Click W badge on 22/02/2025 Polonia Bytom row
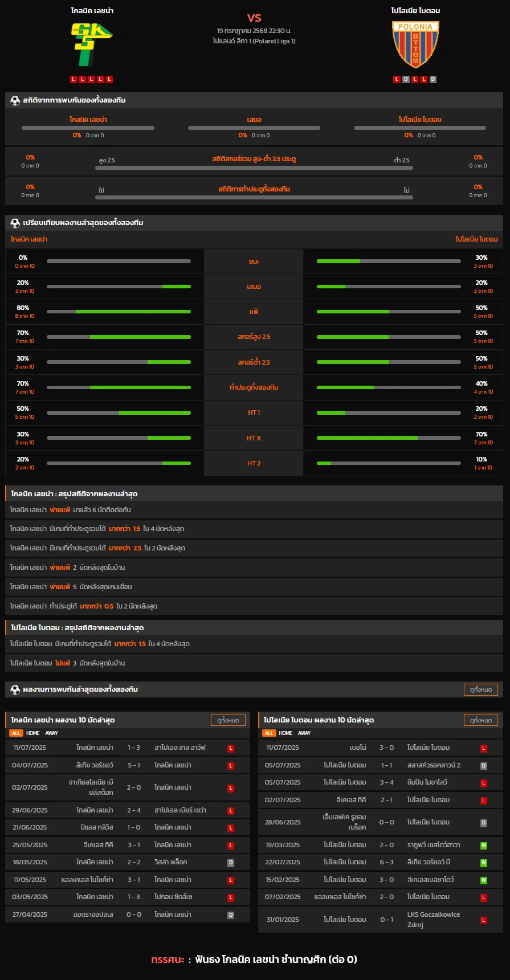 (483, 863)
